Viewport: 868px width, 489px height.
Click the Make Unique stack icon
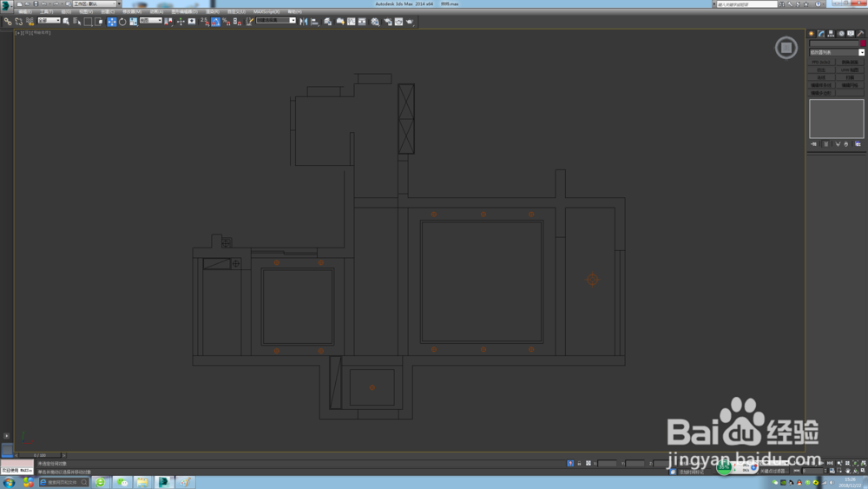point(838,144)
